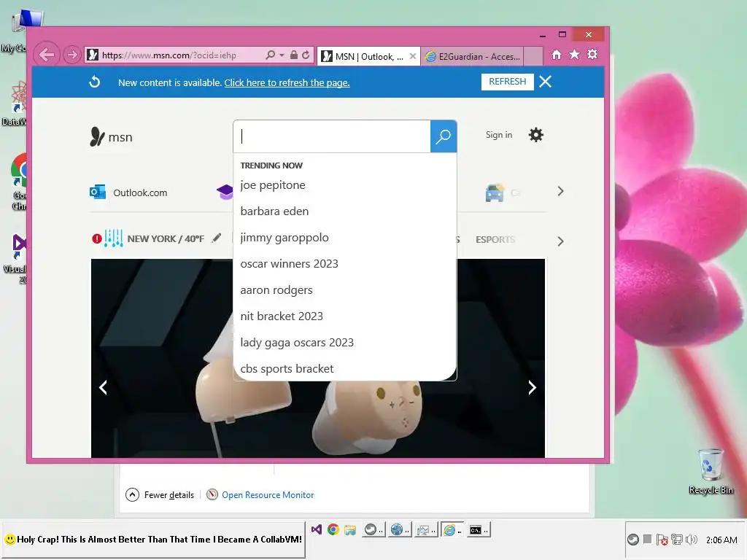Click the red weather alert icon
Viewport: 747px width, 560px height.
tap(97, 238)
